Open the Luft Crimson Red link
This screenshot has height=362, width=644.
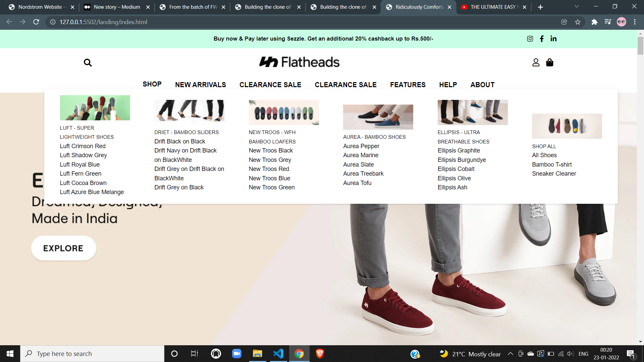pyautogui.click(x=83, y=146)
